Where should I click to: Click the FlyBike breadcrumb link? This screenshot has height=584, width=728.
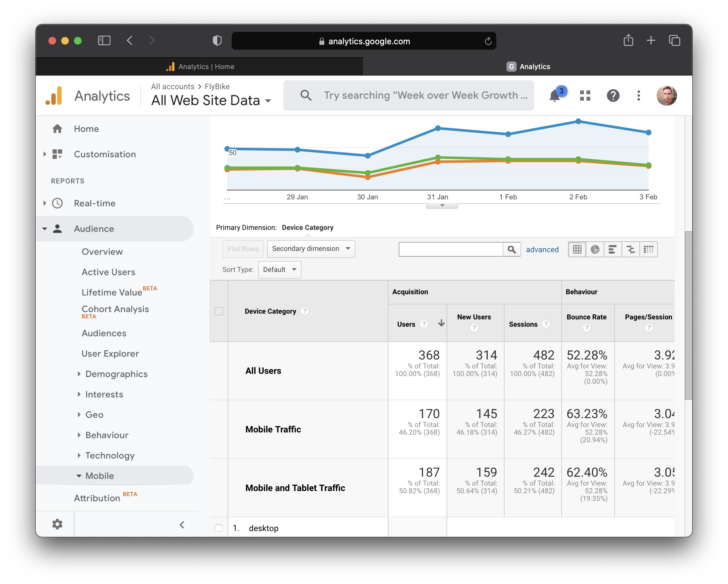click(217, 86)
